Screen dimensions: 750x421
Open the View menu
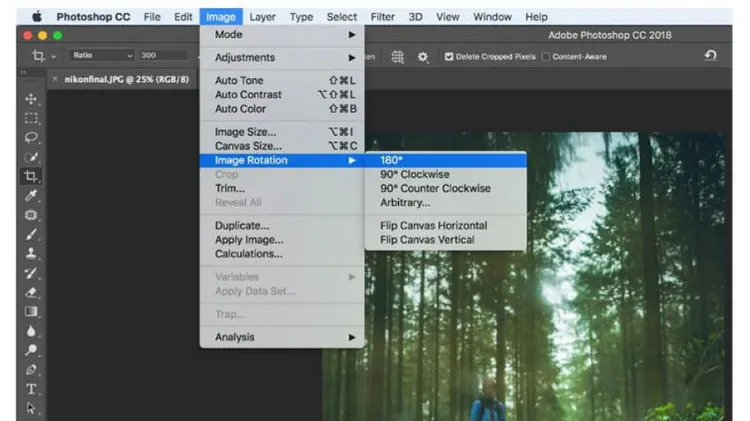pos(448,17)
